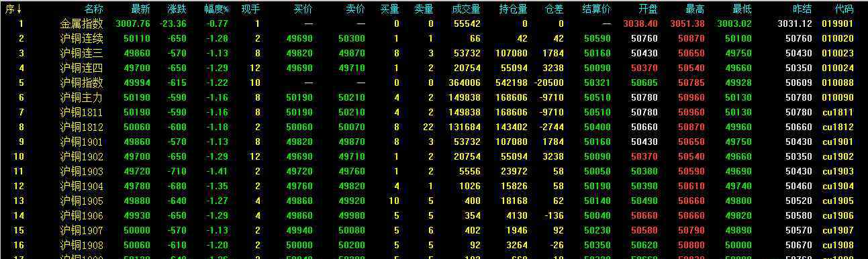868x259 pixels.
Task: Click the 昨结 column header
Action: click(802, 9)
